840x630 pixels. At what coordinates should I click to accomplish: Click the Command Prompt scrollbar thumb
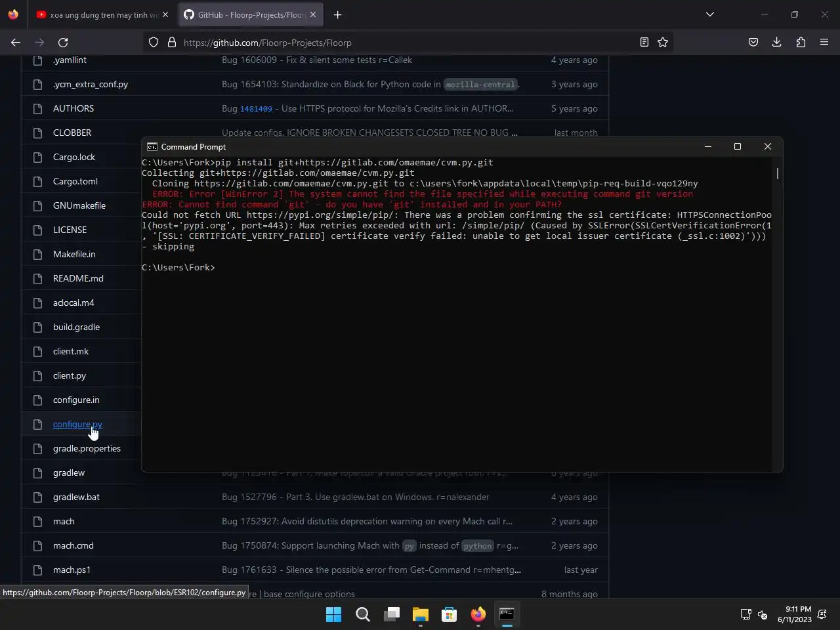(778, 173)
